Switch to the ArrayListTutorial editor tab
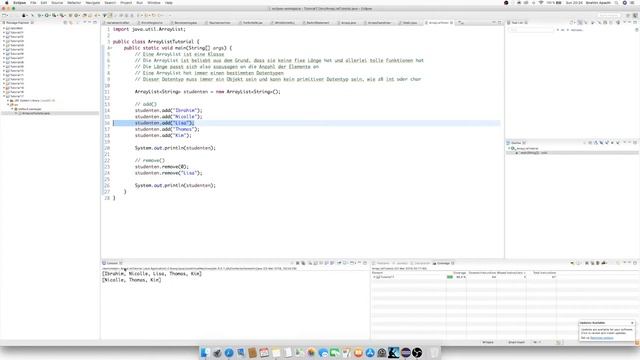 [x=438, y=22]
